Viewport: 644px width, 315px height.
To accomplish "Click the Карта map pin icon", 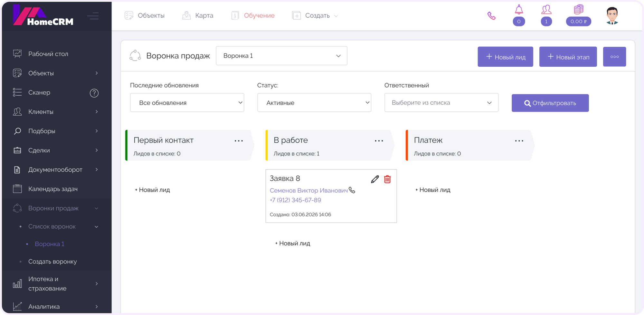I will pos(186,15).
